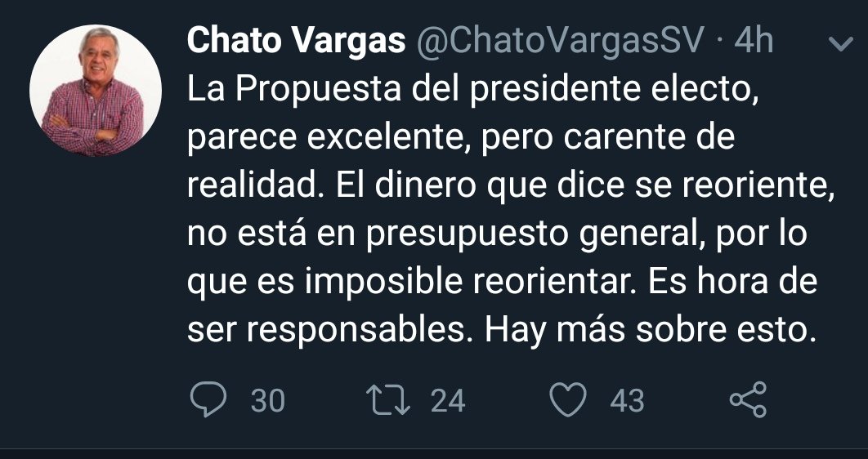Expand the tweet options chevron

pyautogui.click(x=839, y=43)
